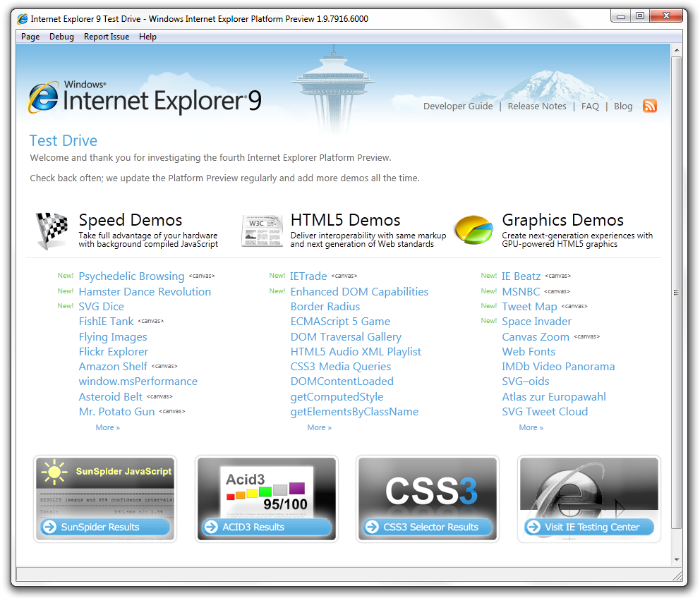700x598 pixels.
Task: Click the checkered flag Speed Demos icon
Action: tap(52, 231)
